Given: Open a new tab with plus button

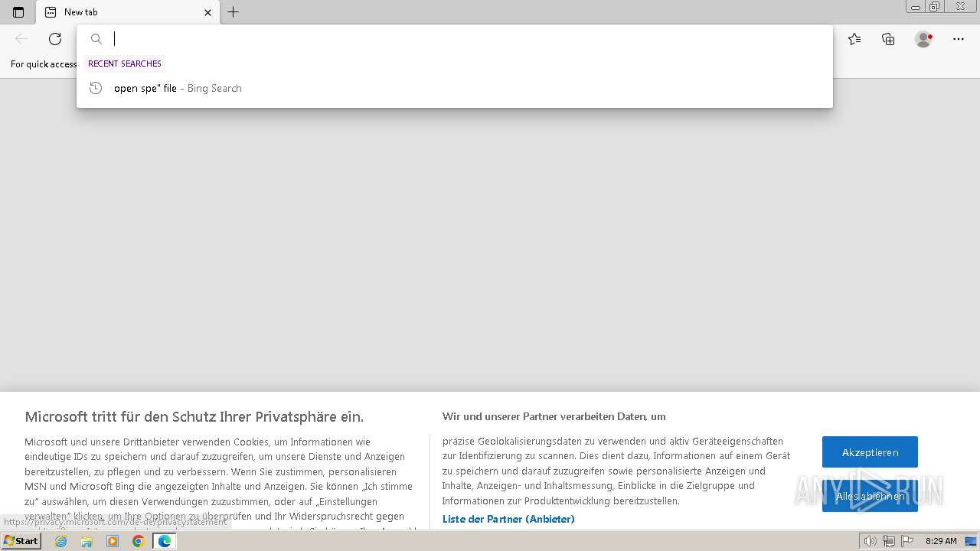Looking at the screenshot, I should click(x=234, y=12).
